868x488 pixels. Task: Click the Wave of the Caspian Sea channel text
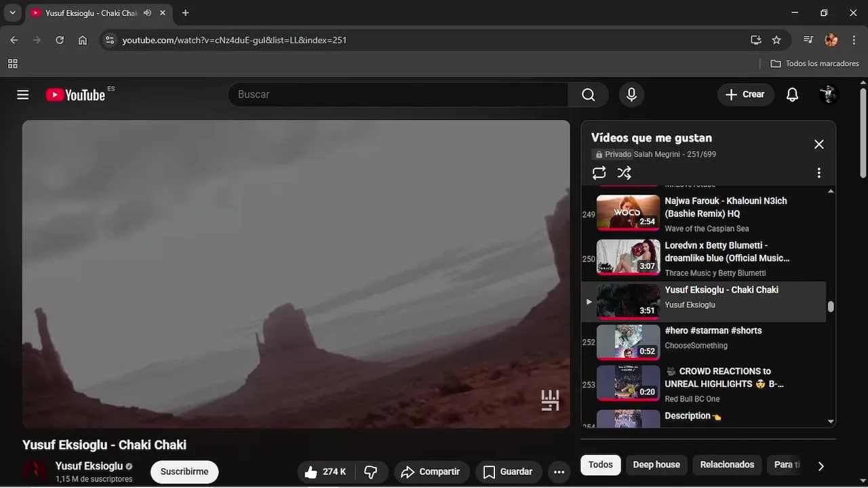(x=707, y=229)
